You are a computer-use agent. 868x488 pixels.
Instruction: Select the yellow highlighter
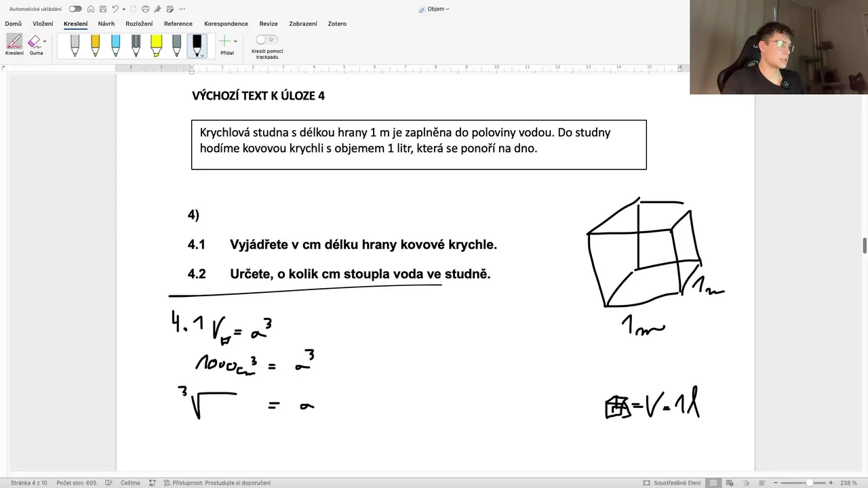[156, 45]
